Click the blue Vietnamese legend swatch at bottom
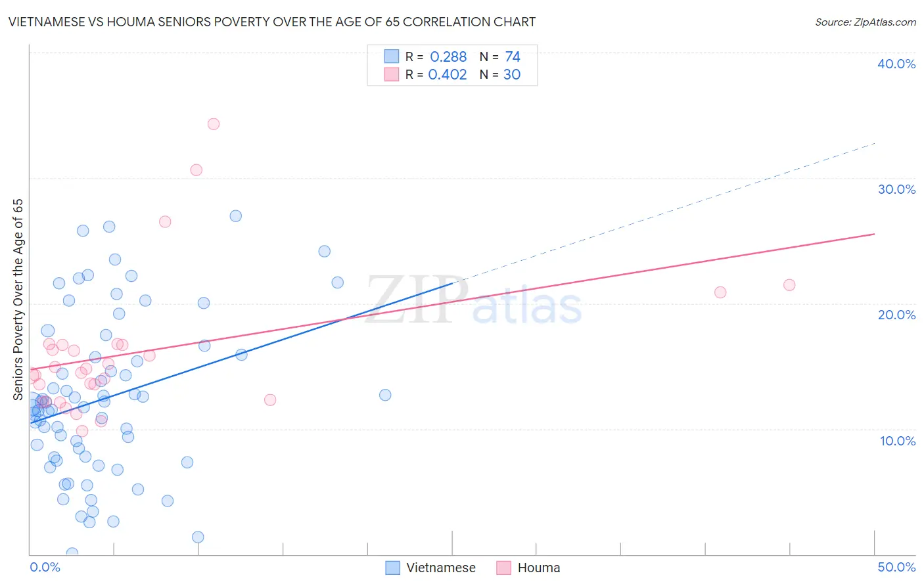The image size is (924, 586). pyautogui.click(x=392, y=568)
